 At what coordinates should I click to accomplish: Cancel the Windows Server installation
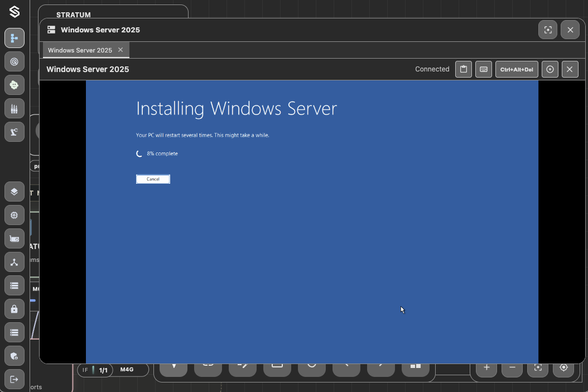click(x=153, y=179)
